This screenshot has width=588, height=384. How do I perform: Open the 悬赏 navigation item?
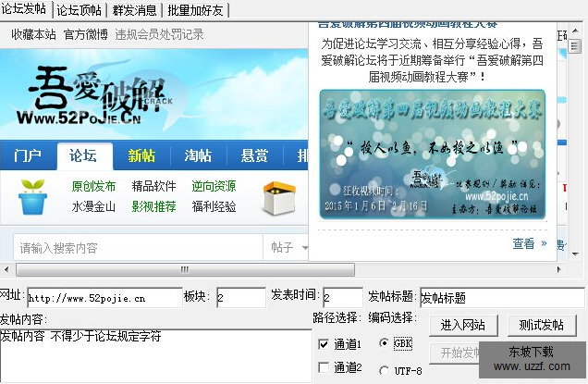point(254,155)
